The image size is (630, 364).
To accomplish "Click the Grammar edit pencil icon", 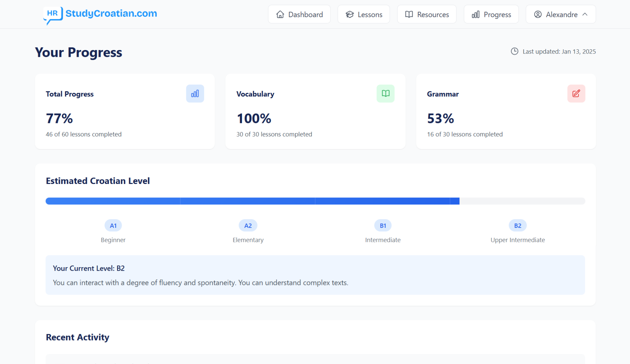I will point(576,93).
